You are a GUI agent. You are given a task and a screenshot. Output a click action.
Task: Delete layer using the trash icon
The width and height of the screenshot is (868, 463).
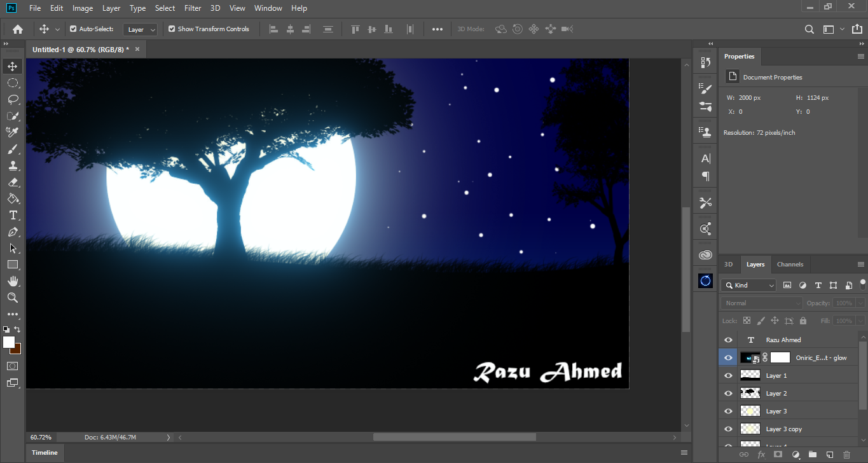(846, 455)
